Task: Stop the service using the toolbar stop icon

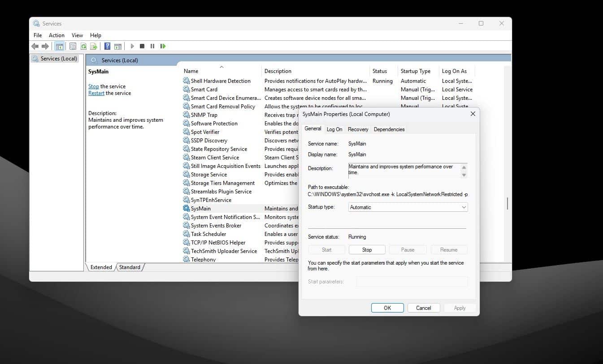Action: 142,46
